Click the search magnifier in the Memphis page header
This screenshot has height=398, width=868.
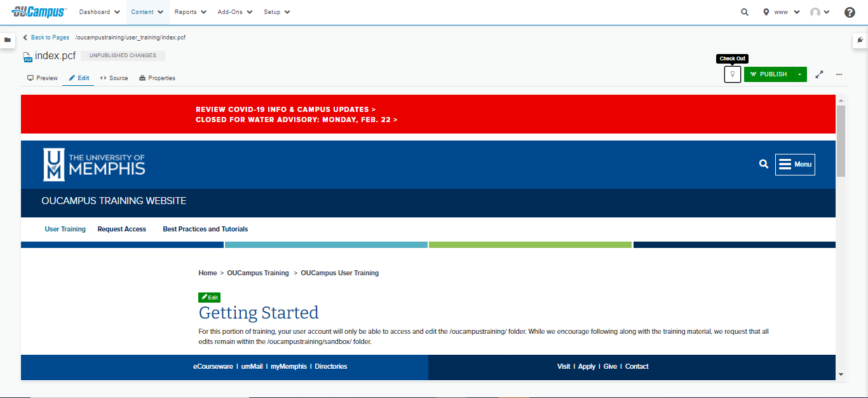[763, 163]
